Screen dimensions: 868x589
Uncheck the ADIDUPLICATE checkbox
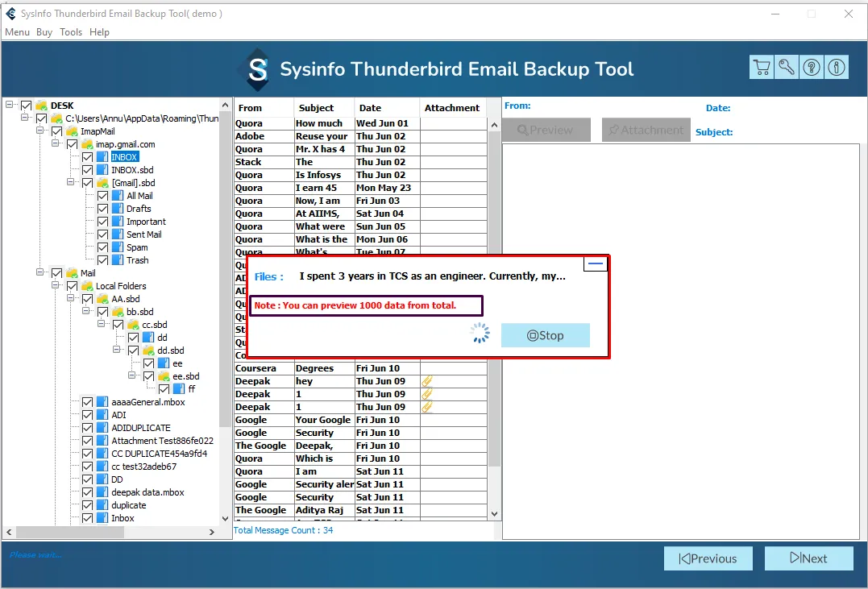87,428
